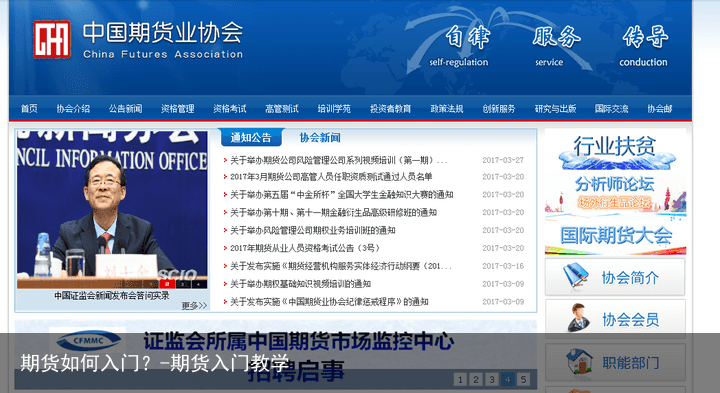Open 研究与出版 navigation item

[x=555, y=109]
